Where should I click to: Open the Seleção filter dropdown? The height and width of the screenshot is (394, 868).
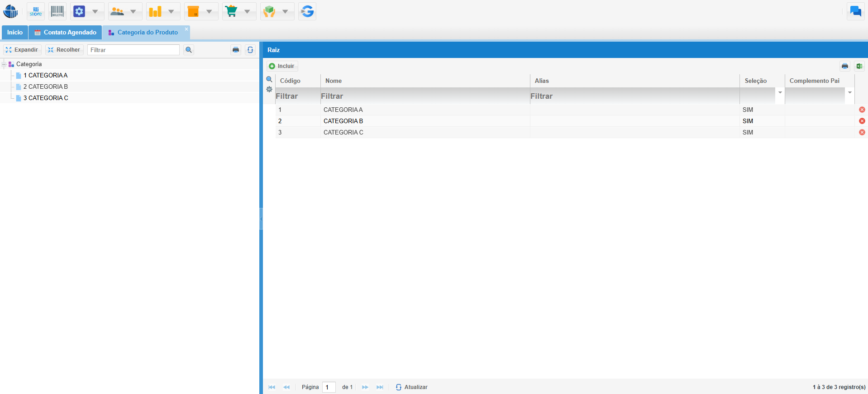(780, 92)
